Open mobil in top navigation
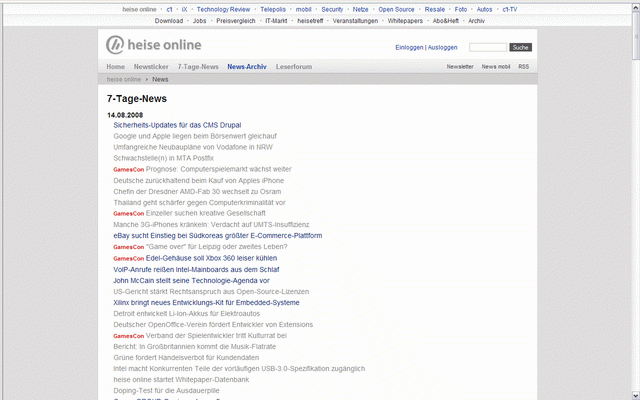Screen dimensions: 640x400 tap(304, 9)
